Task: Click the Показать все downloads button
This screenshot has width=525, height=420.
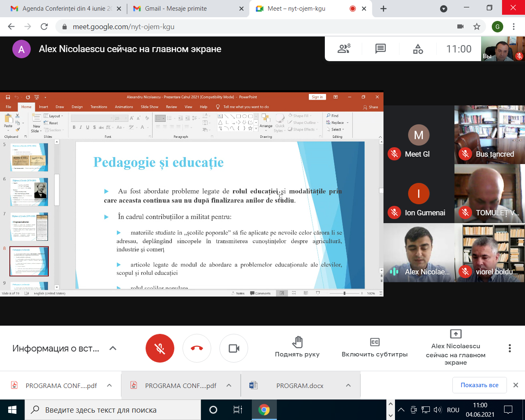Action: [x=479, y=385]
